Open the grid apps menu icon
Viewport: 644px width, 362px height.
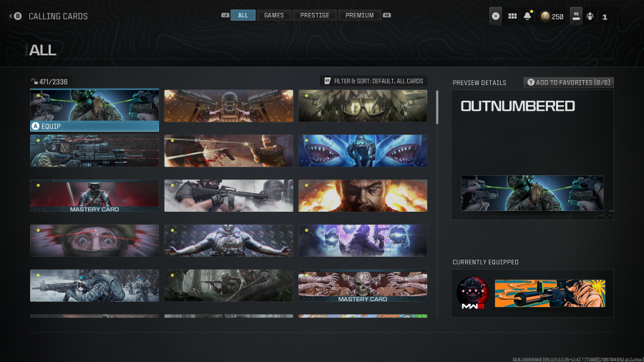click(512, 16)
